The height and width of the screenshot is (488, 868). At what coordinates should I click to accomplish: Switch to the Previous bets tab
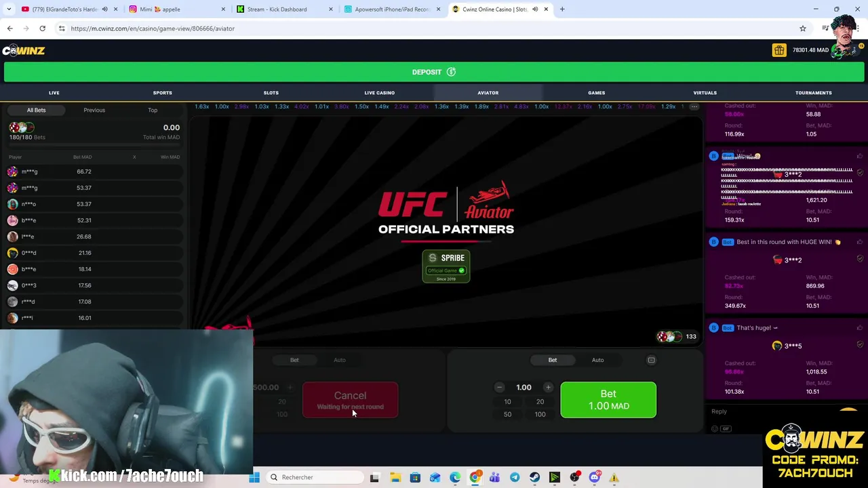click(x=94, y=110)
